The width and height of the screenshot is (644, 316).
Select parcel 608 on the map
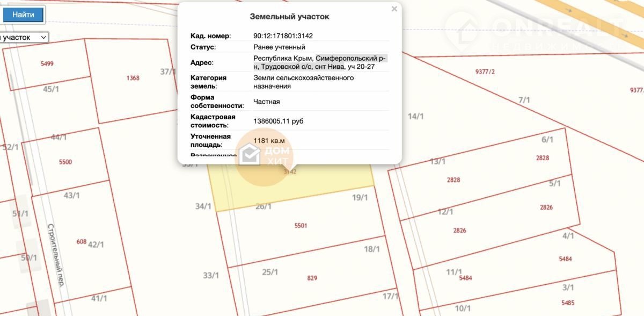pos(81,242)
